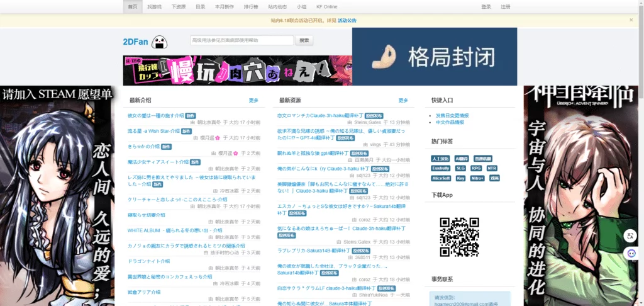Go to KF Online in top navigation
The image size is (644, 306).
point(326,6)
